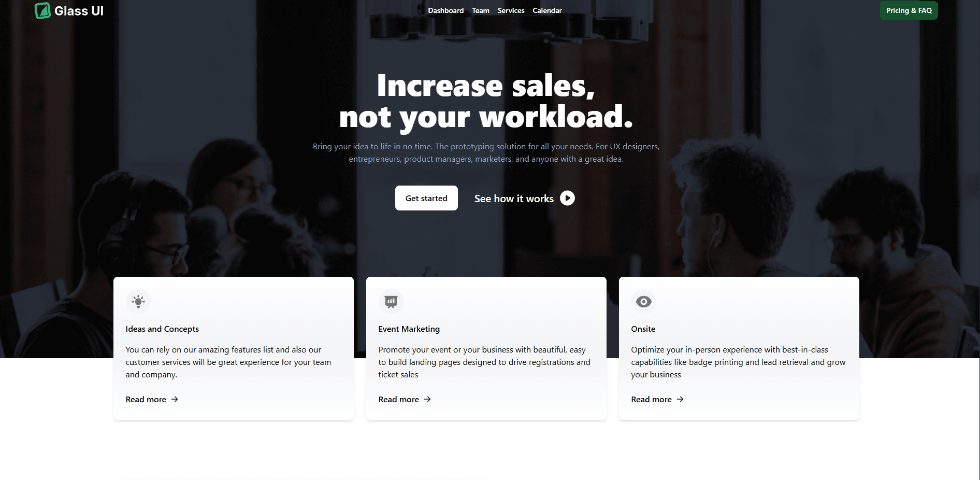Click the Event Marketing card heading
This screenshot has width=980, height=480.
(x=409, y=329)
